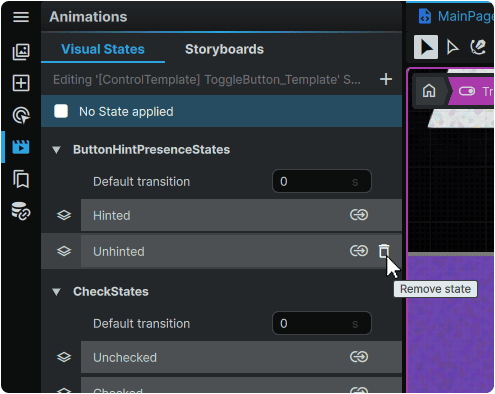The width and height of the screenshot is (495, 394).
Task: Select the Unchecked state row
Action: point(241,357)
